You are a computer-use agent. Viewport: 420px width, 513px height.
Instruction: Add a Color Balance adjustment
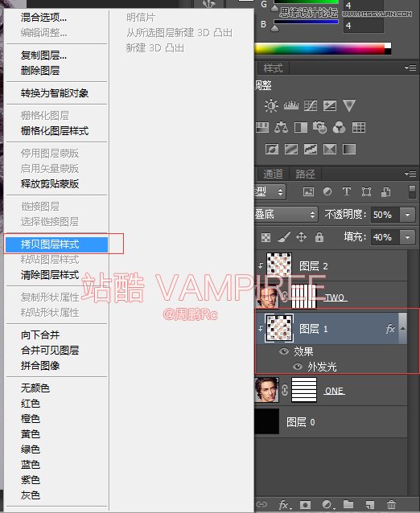coord(281,127)
